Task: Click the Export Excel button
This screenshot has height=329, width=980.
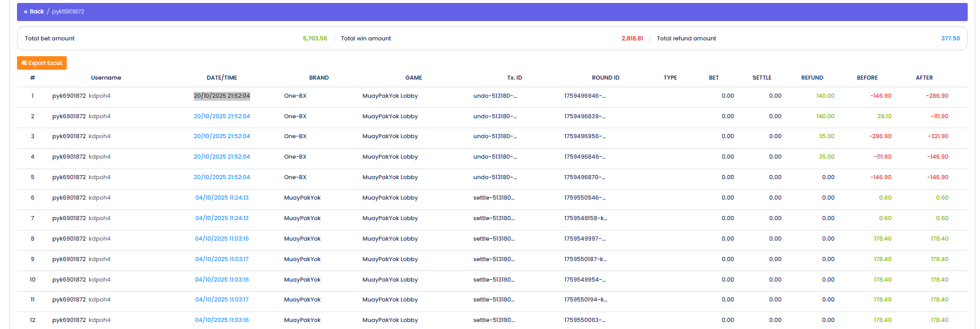Action: [42, 63]
